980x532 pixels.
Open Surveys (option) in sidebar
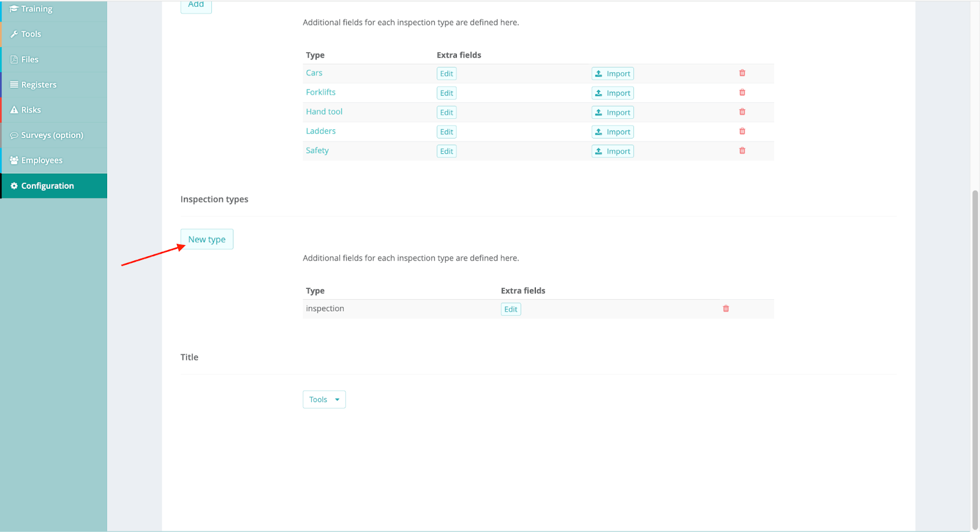(x=54, y=135)
